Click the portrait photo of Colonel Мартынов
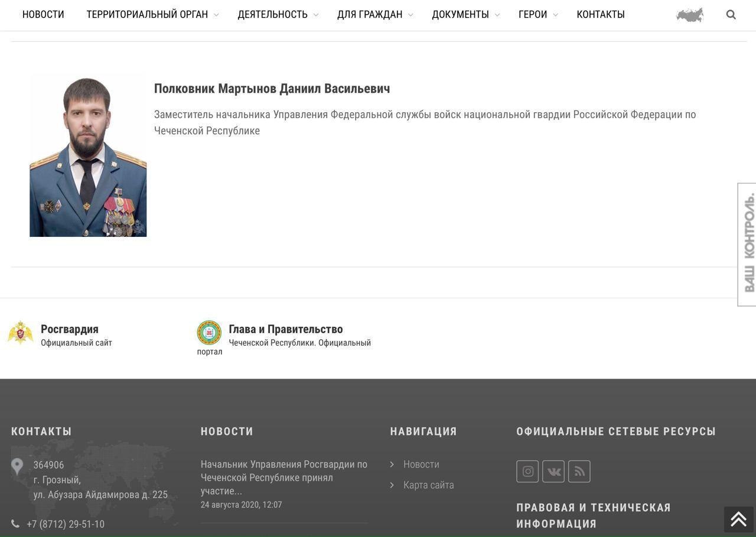This screenshot has height=537, width=756. (88, 156)
